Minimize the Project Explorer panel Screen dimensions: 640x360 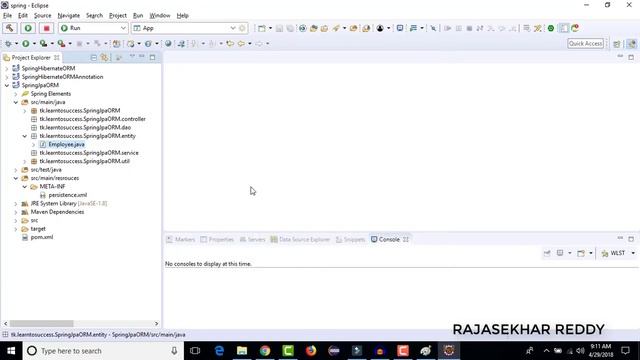[x=142, y=56]
